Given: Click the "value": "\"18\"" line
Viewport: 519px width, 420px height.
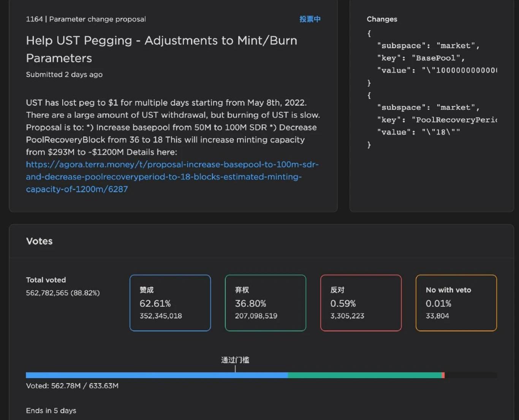Looking at the screenshot, I should (x=418, y=132).
